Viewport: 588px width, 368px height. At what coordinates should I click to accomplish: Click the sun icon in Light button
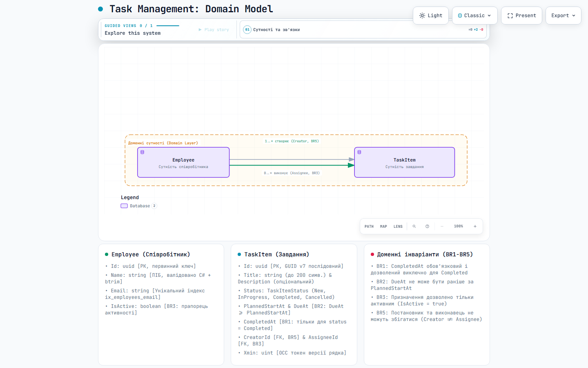(422, 16)
